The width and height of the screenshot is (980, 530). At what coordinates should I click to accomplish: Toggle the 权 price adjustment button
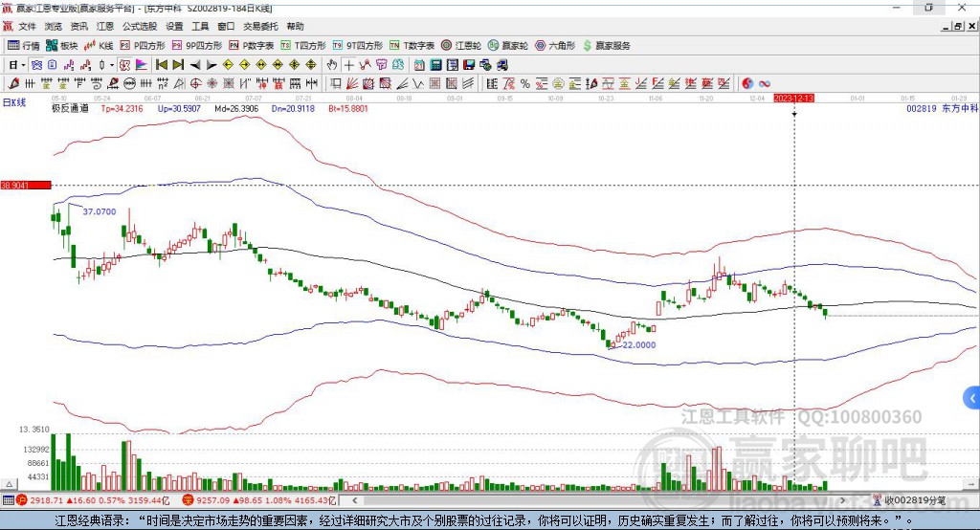(x=124, y=65)
